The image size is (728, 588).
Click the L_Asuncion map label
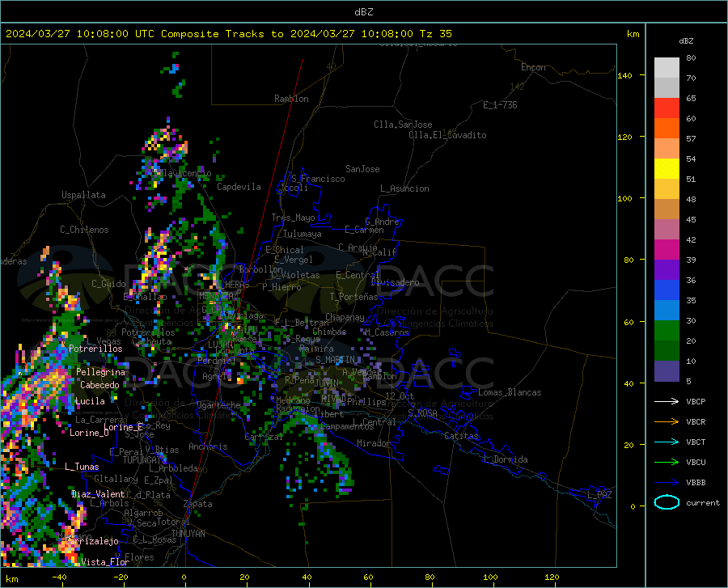404,188
